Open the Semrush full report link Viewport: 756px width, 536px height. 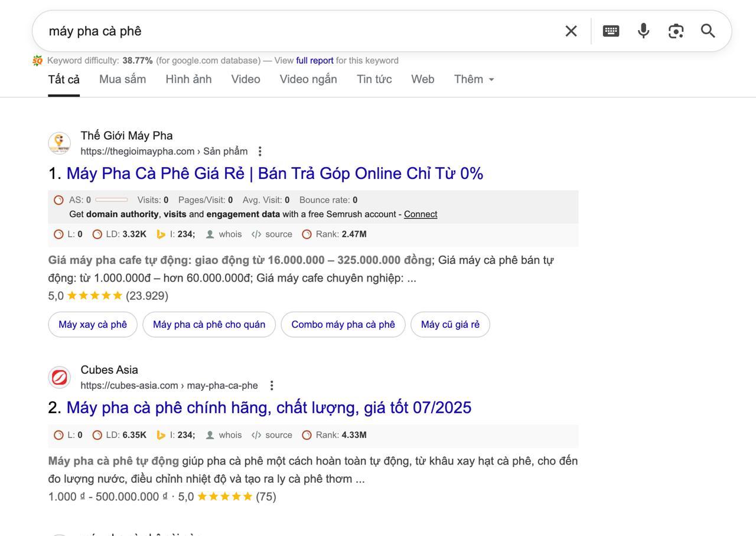tap(314, 60)
